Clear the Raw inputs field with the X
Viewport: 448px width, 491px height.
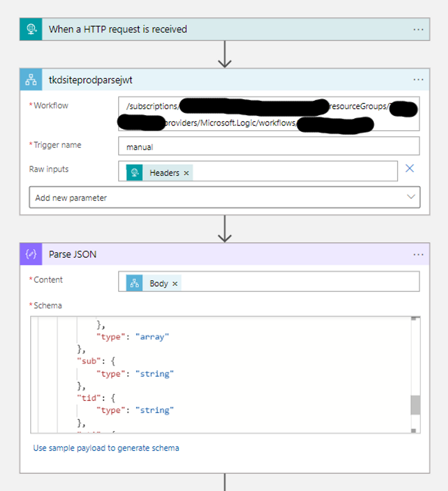pos(410,169)
